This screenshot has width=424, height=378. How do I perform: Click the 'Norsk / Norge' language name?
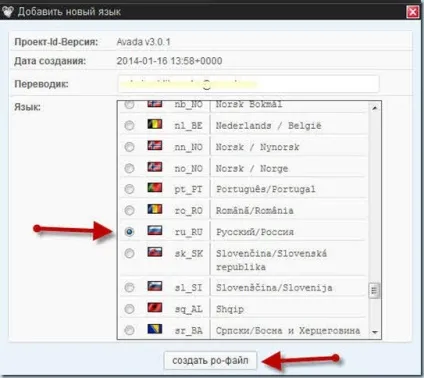click(252, 168)
